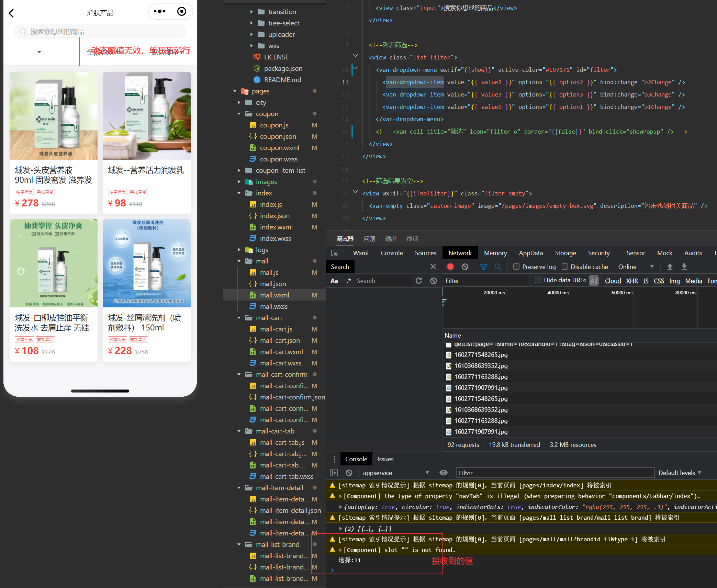
Task: Click the refresh search results icon
Action: [419, 281]
